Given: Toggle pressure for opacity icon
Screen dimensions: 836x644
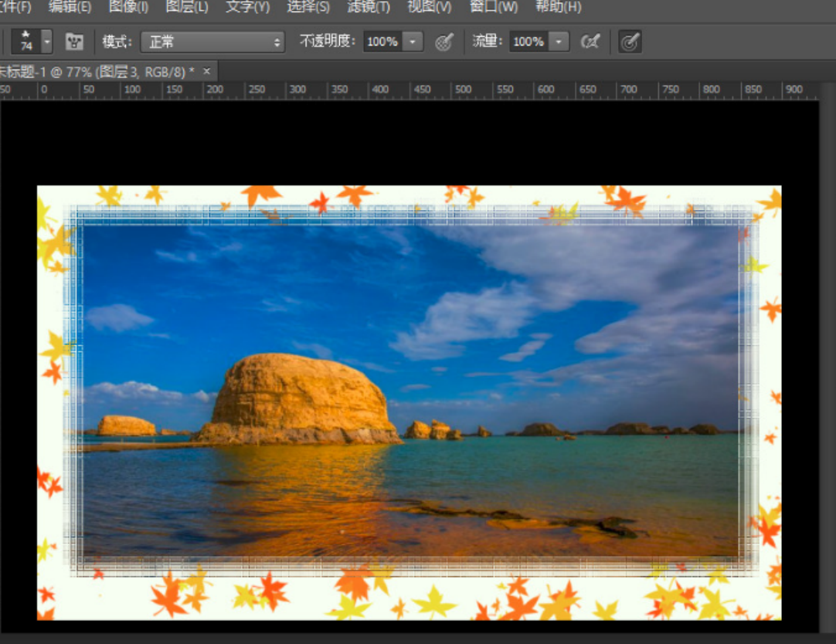Looking at the screenshot, I should point(443,42).
